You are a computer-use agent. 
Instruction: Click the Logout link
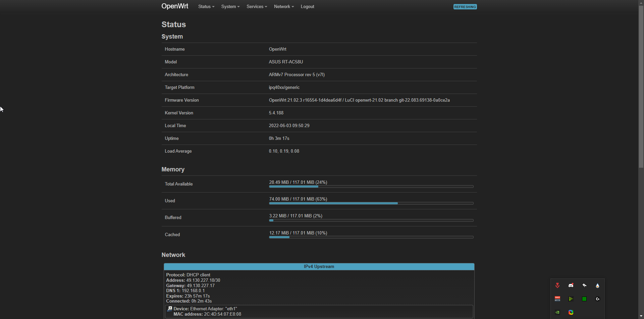(x=307, y=6)
